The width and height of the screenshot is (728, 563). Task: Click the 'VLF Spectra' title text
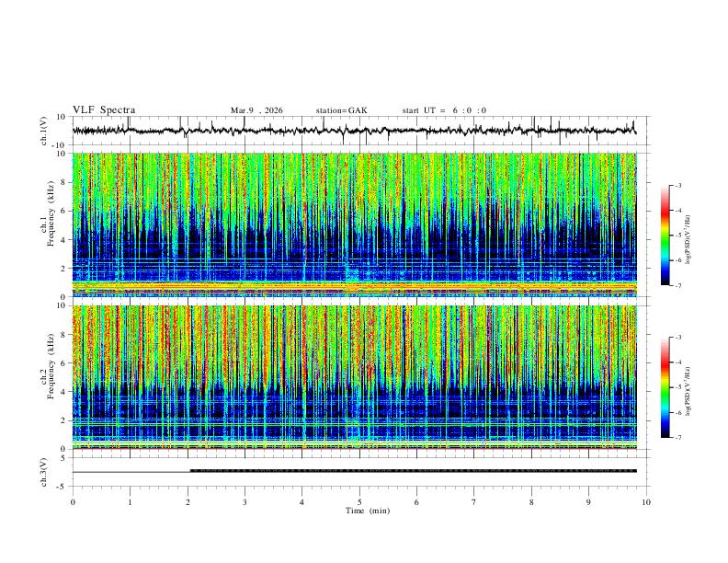tap(104, 110)
